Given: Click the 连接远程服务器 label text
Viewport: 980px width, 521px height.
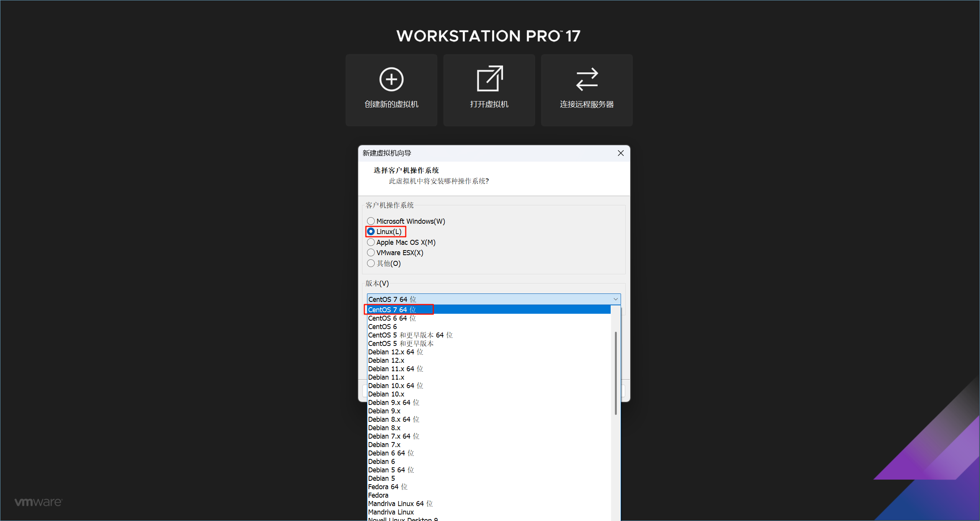Looking at the screenshot, I should (587, 104).
